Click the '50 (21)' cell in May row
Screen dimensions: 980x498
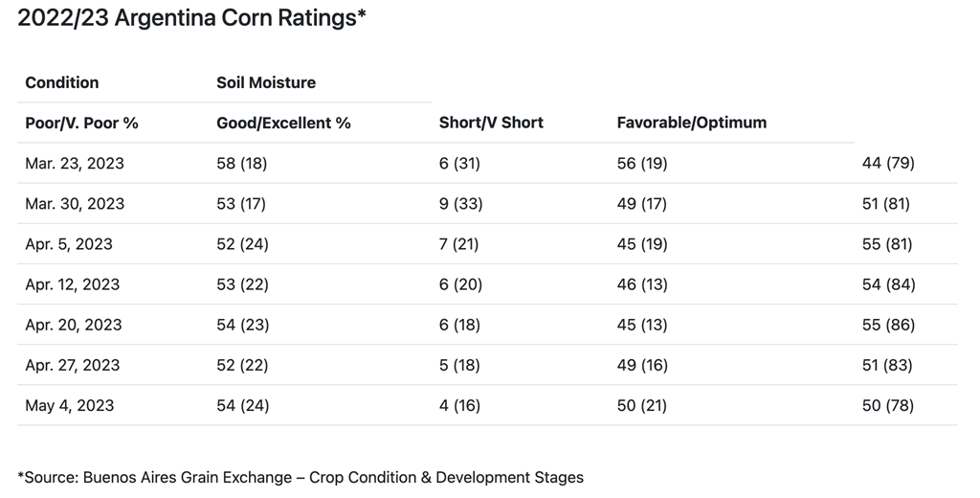tap(643, 405)
